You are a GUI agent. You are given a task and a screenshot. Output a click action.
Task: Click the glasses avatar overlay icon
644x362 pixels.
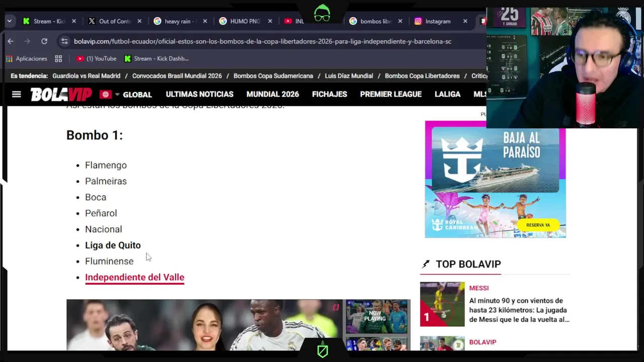pos(322,14)
